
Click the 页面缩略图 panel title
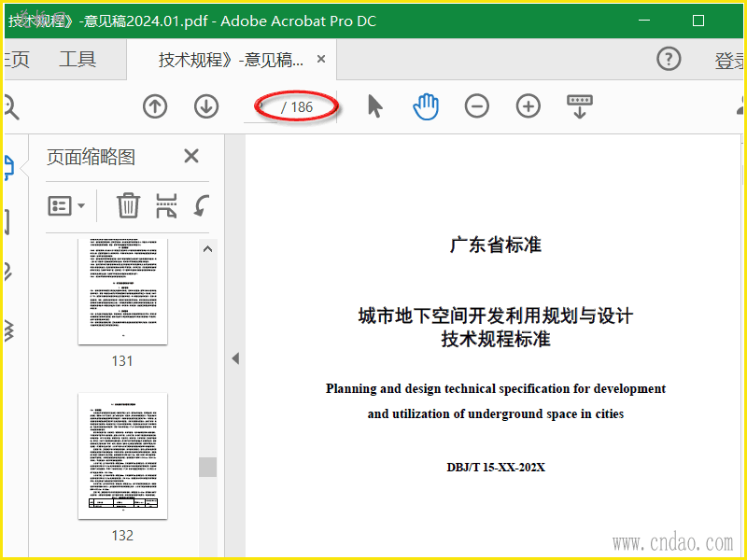(91, 157)
